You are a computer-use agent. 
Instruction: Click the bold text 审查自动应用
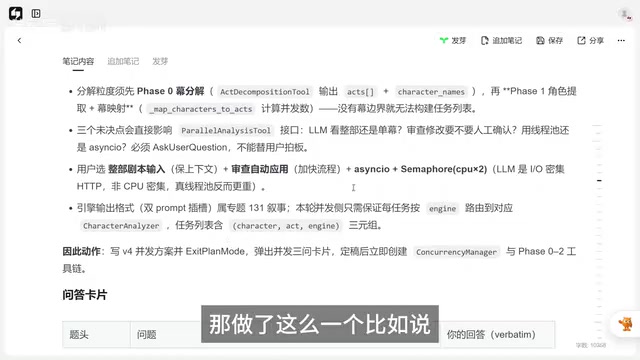click(x=260, y=169)
